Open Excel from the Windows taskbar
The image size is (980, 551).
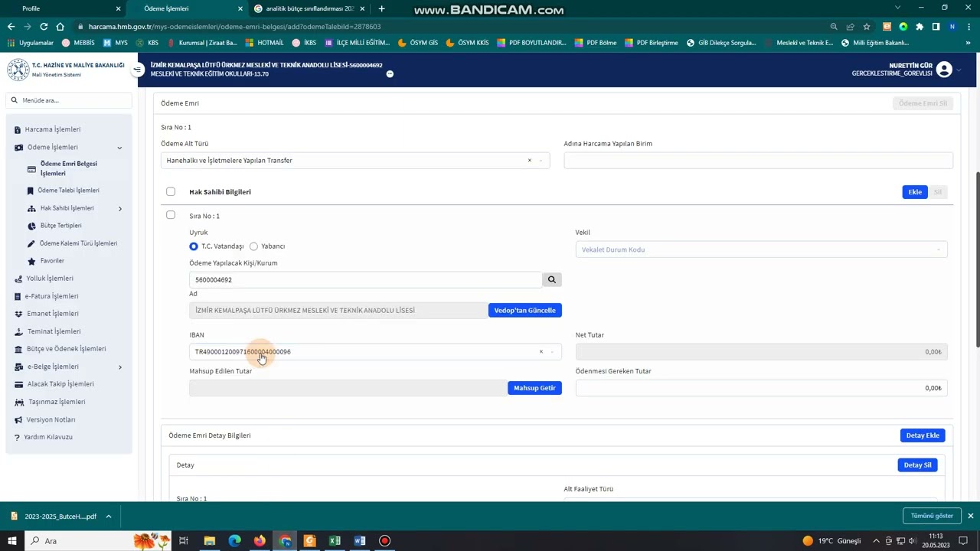pos(335,541)
